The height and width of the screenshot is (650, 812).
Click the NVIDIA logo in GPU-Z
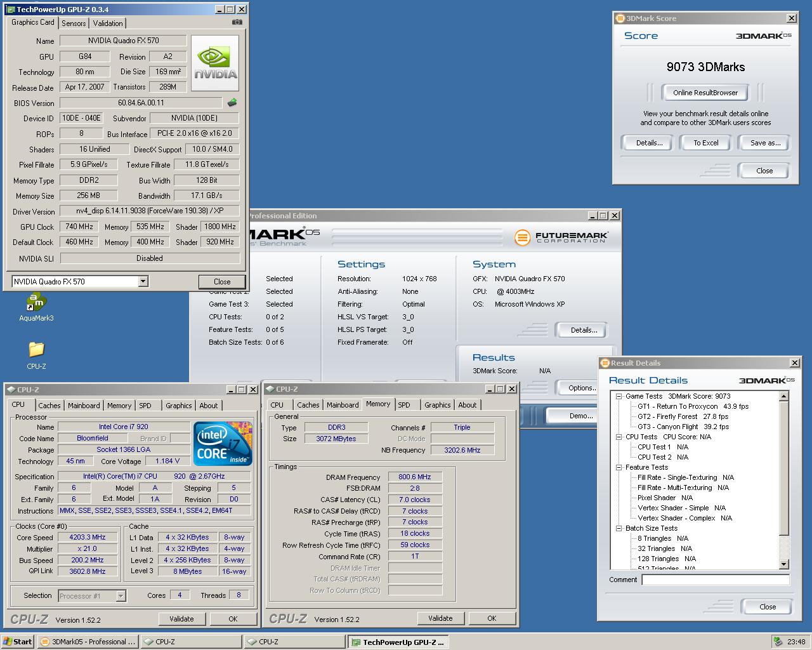[215, 63]
